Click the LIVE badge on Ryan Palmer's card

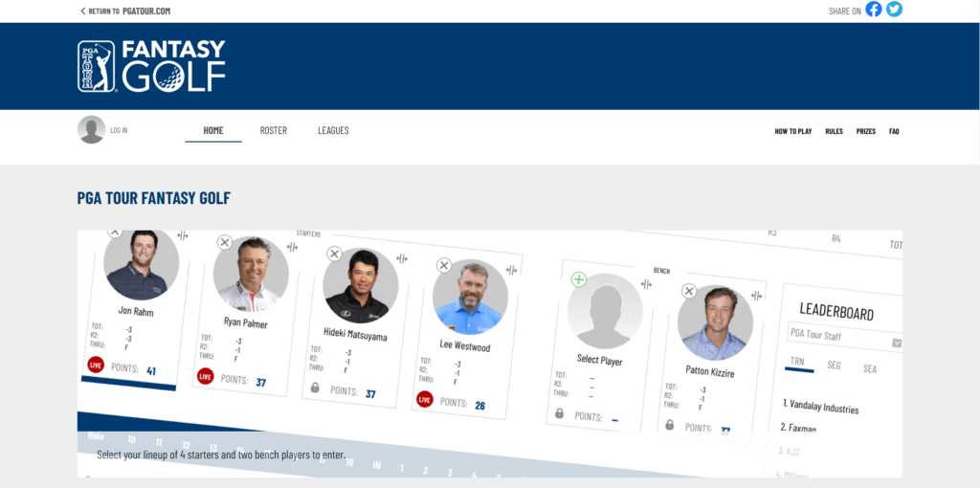tap(205, 376)
